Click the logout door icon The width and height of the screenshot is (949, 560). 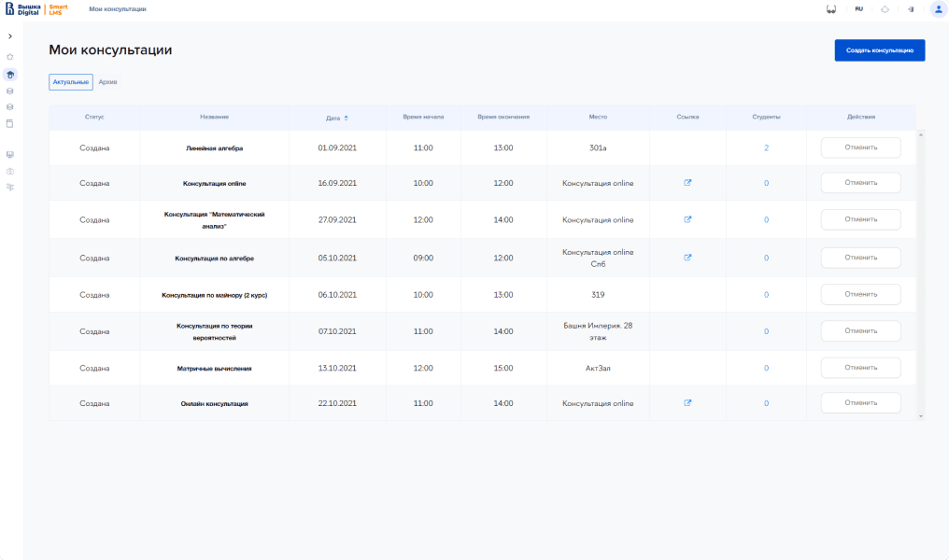911,9
